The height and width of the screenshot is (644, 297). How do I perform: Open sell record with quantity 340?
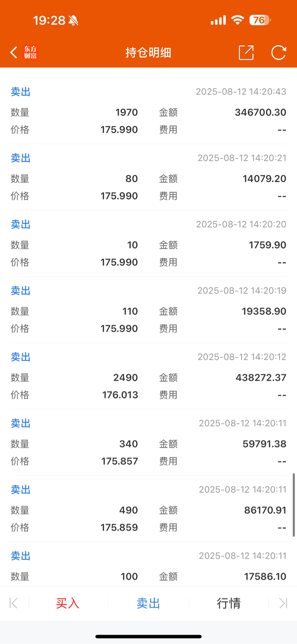point(148,442)
